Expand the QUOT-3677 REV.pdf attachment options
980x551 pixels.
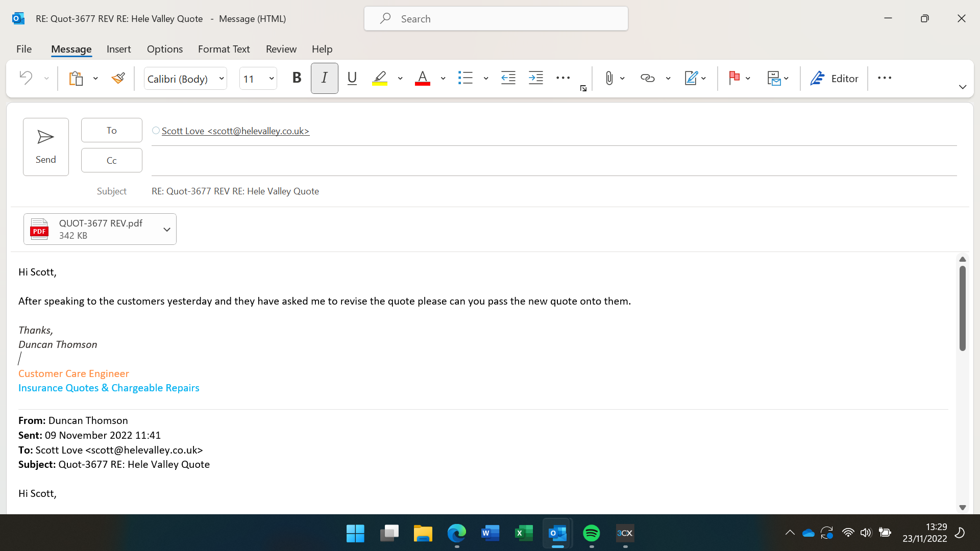point(166,230)
